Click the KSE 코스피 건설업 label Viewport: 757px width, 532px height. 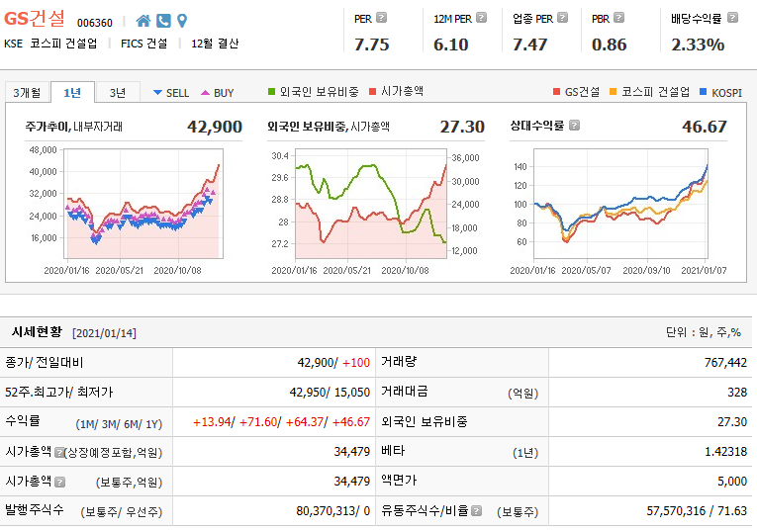tap(50, 44)
